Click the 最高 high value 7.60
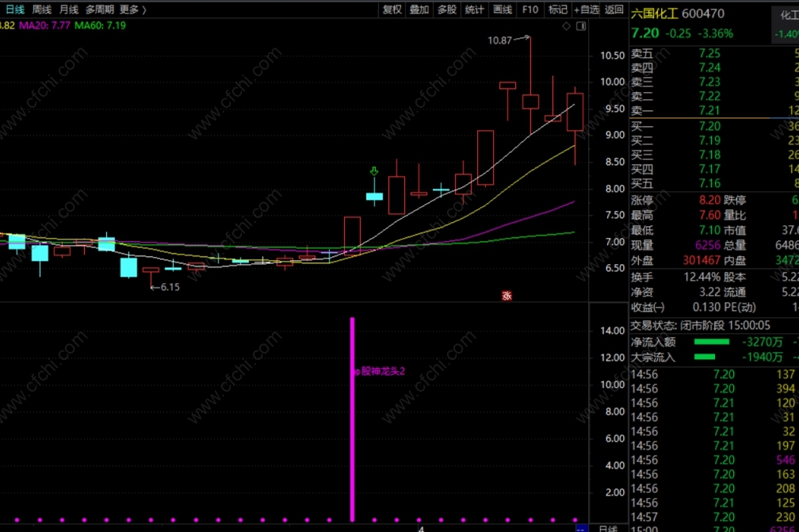799x532 pixels. tap(710, 215)
